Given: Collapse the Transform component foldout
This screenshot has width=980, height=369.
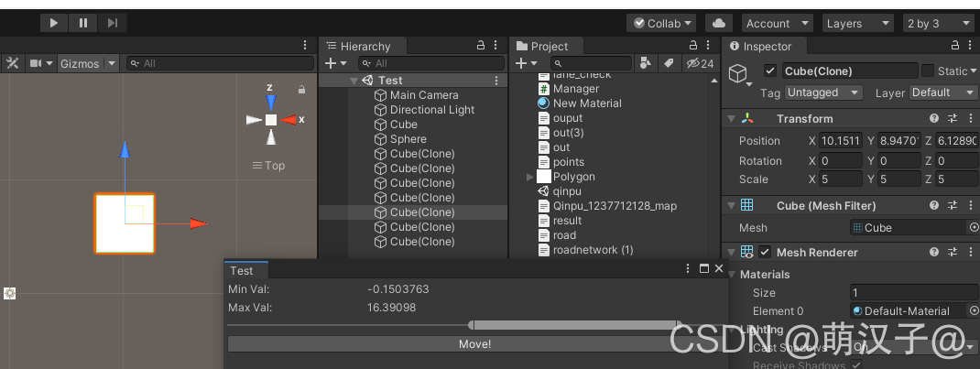Looking at the screenshot, I should 731,118.
